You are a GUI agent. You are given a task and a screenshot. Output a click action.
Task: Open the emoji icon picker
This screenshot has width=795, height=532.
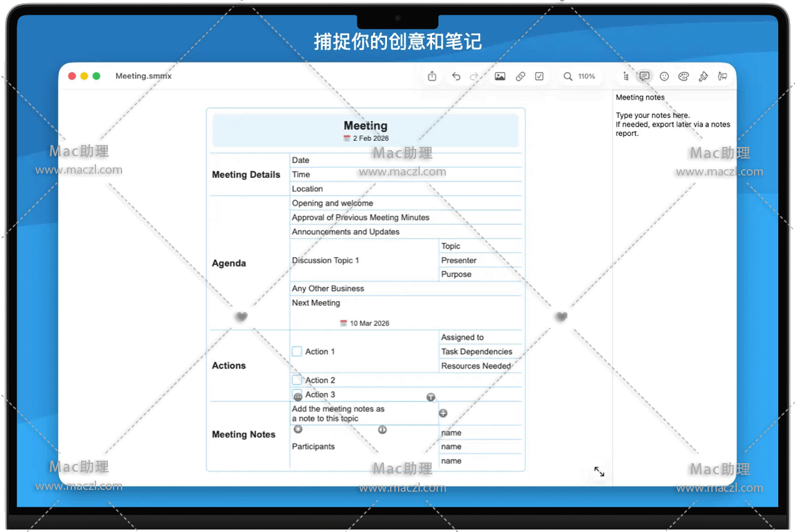click(664, 76)
